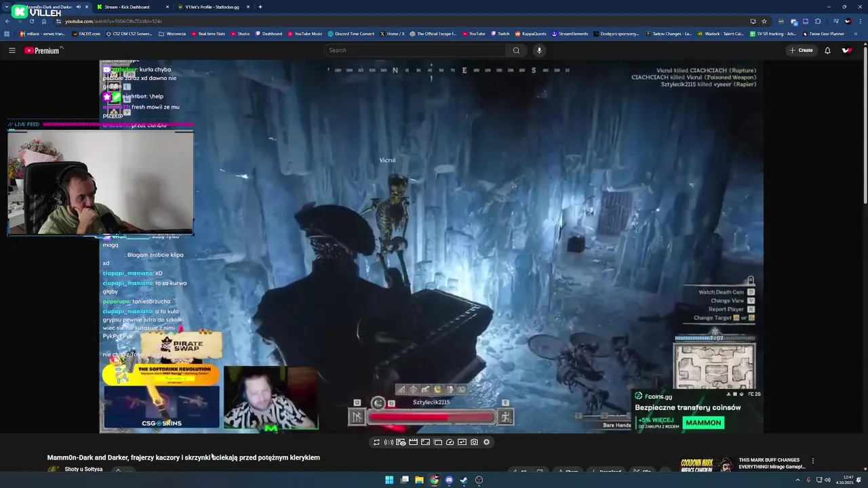Toggle the loop icon under the video

pos(376,442)
